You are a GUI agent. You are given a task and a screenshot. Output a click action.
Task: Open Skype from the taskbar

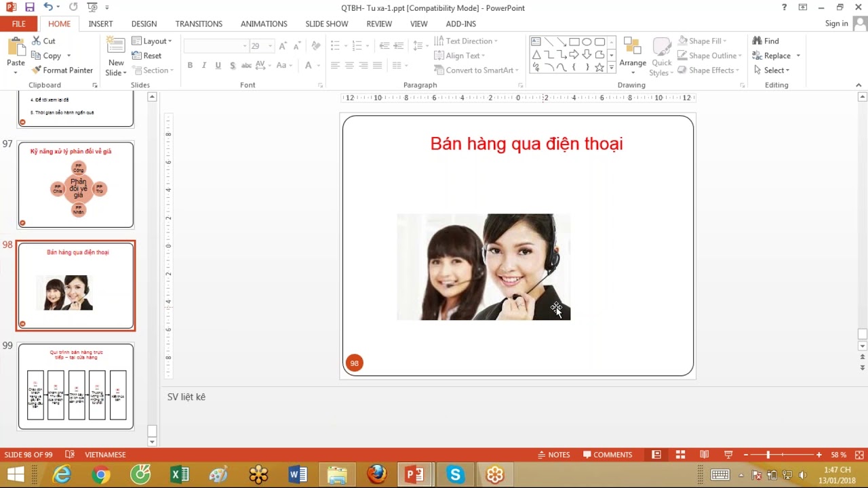click(455, 474)
